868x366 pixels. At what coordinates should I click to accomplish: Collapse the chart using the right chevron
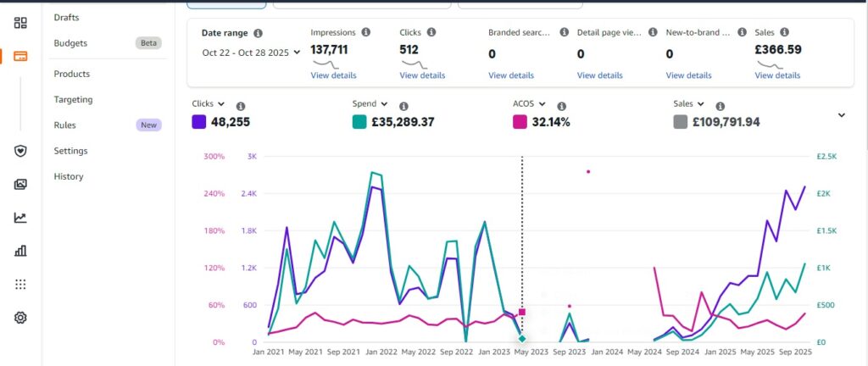pos(841,115)
